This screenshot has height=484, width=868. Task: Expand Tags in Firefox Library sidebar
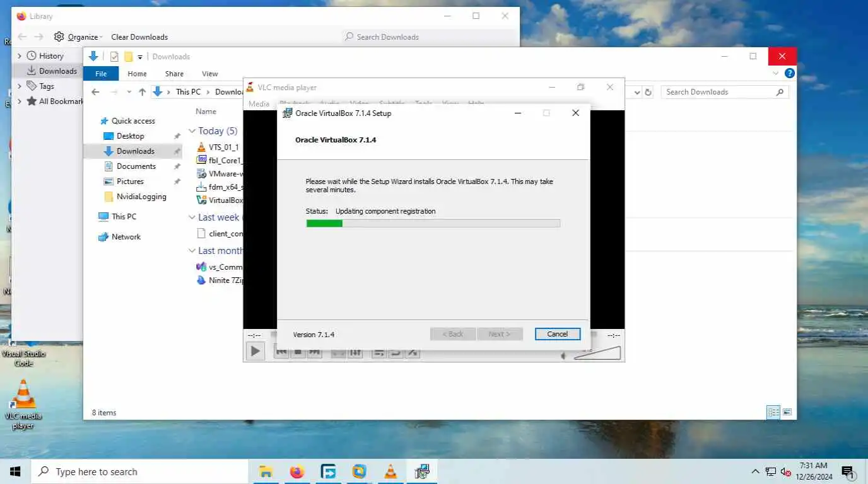click(x=20, y=86)
